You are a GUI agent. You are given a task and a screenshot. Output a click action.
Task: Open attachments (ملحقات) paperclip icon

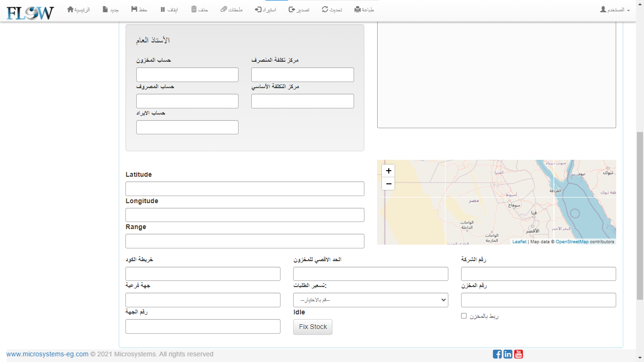point(224,9)
